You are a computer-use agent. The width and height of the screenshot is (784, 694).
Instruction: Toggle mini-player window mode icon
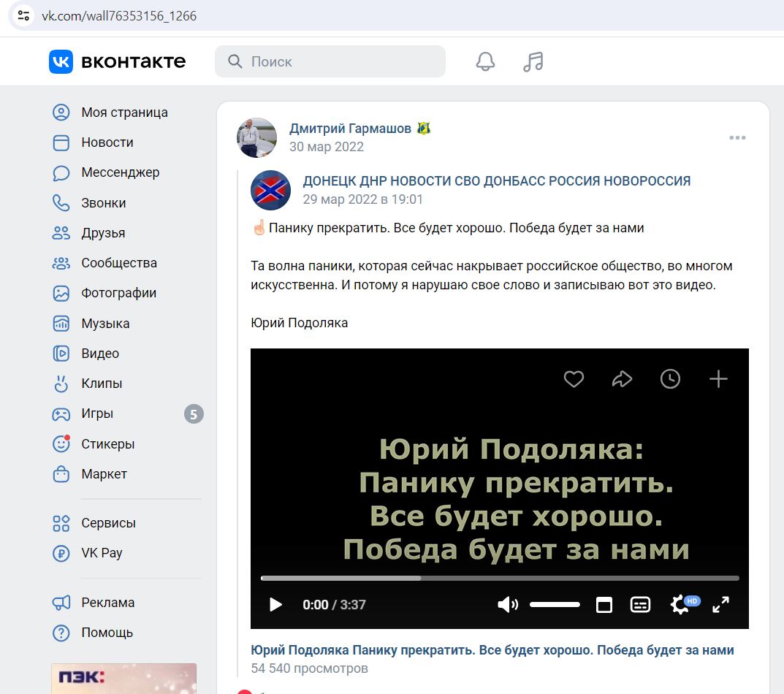click(x=604, y=604)
